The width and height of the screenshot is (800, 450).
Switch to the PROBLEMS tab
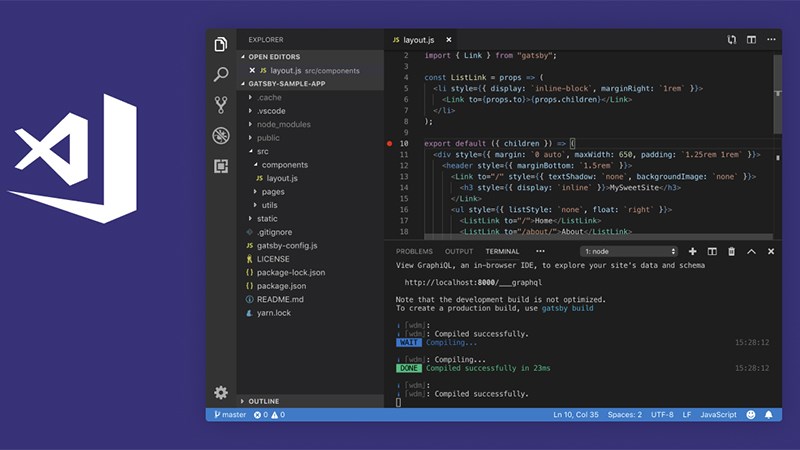414,251
